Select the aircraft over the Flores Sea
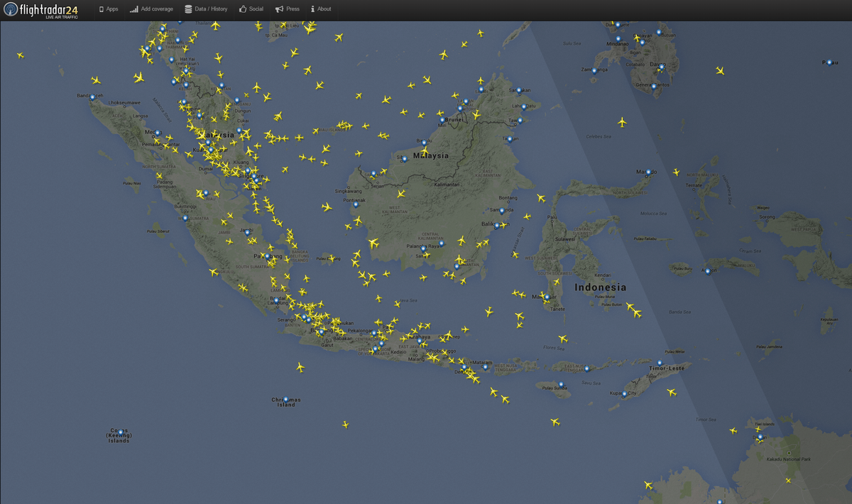Image resolution: width=852 pixels, height=504 pixels. coord(563,339)
